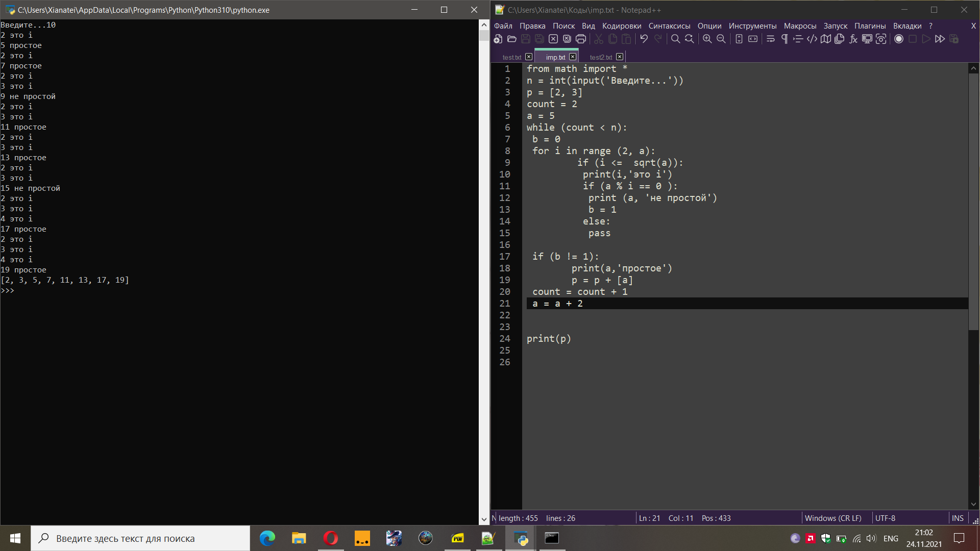Click the Zoom In icon

(707, 39)
